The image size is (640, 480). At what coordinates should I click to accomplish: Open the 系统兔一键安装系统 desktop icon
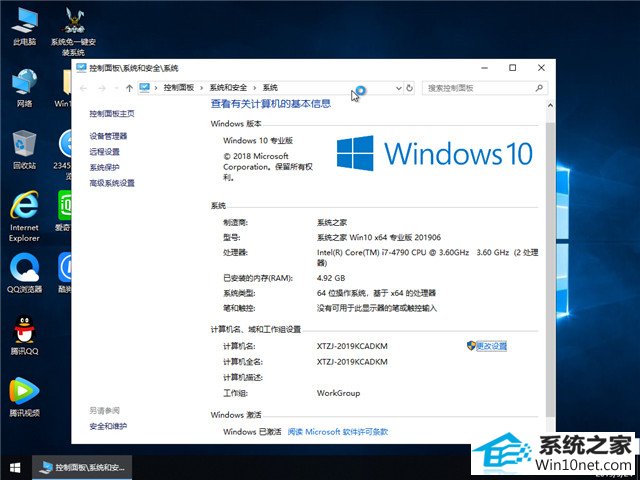[73, 32]
